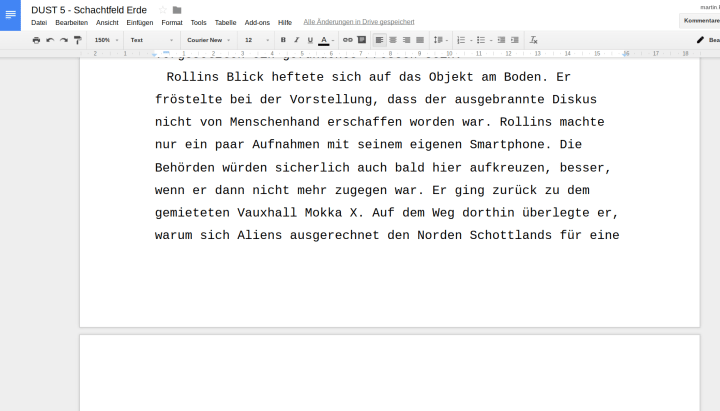Select the left indent ruler marker
The width and height of the screenshot is (720, 411).
pyautogui.click(x=155, y=55)
